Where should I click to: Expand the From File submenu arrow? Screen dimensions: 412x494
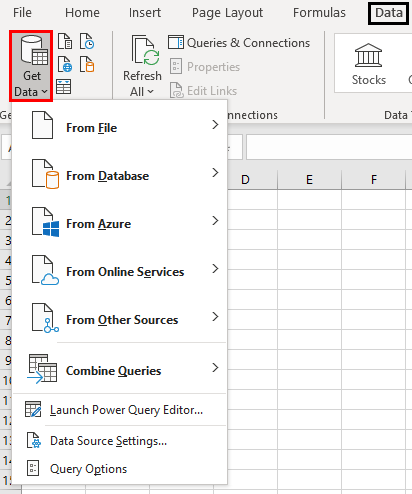215,125
